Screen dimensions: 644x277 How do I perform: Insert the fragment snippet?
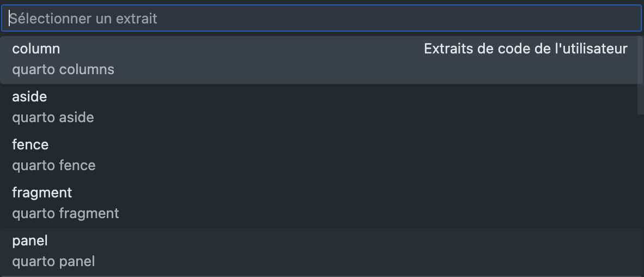(42, 193)
